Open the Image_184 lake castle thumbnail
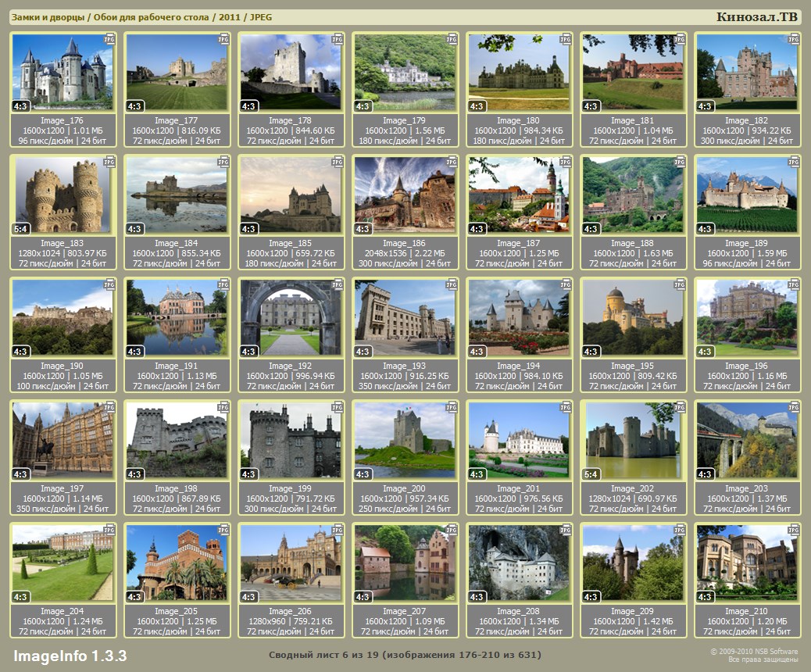This screenshot has height=672, width=811. (177, 195)
